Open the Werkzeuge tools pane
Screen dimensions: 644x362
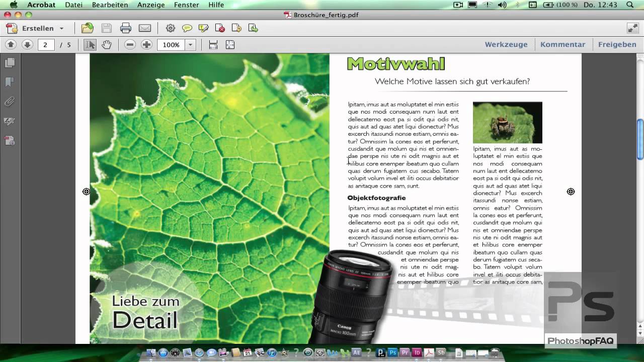click(506, 44)
